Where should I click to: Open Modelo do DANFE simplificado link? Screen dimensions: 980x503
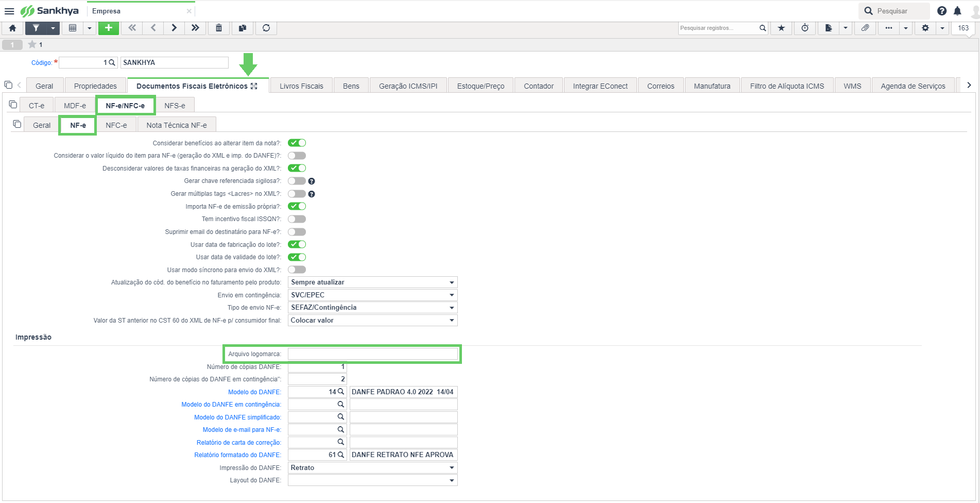(x=237, y=417)
